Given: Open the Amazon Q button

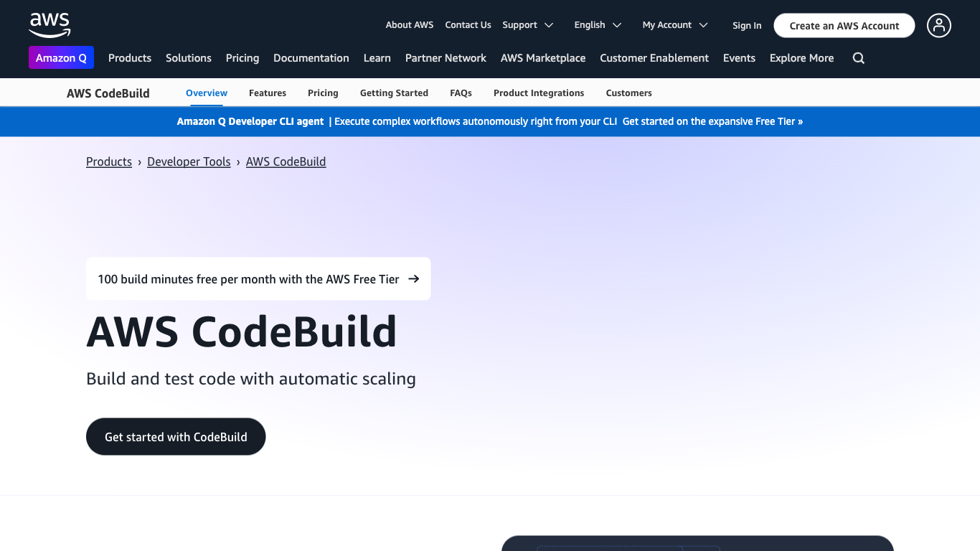Looking at the screenshot, I should [61, 58].
